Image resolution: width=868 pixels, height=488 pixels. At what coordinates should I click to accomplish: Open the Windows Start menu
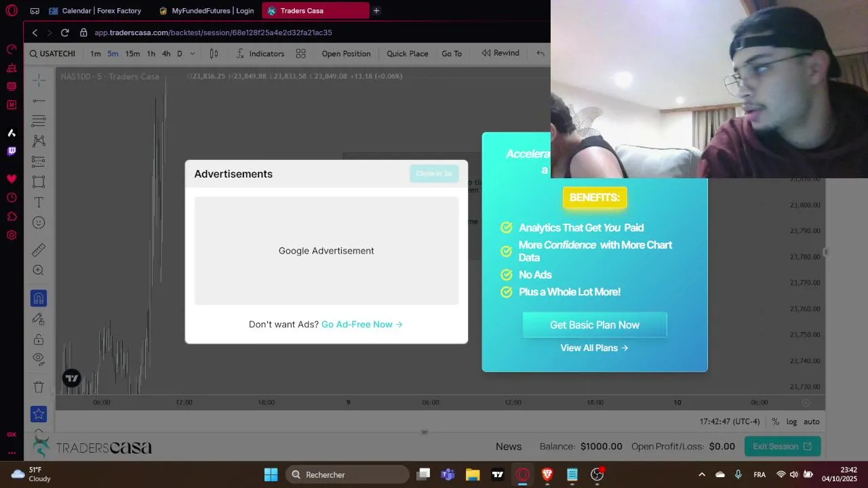(271, 474)
